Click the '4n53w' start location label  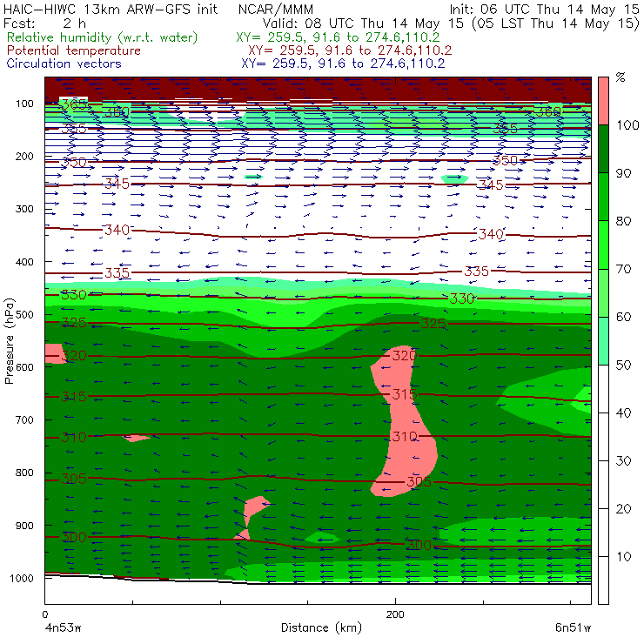pos(64,628)
